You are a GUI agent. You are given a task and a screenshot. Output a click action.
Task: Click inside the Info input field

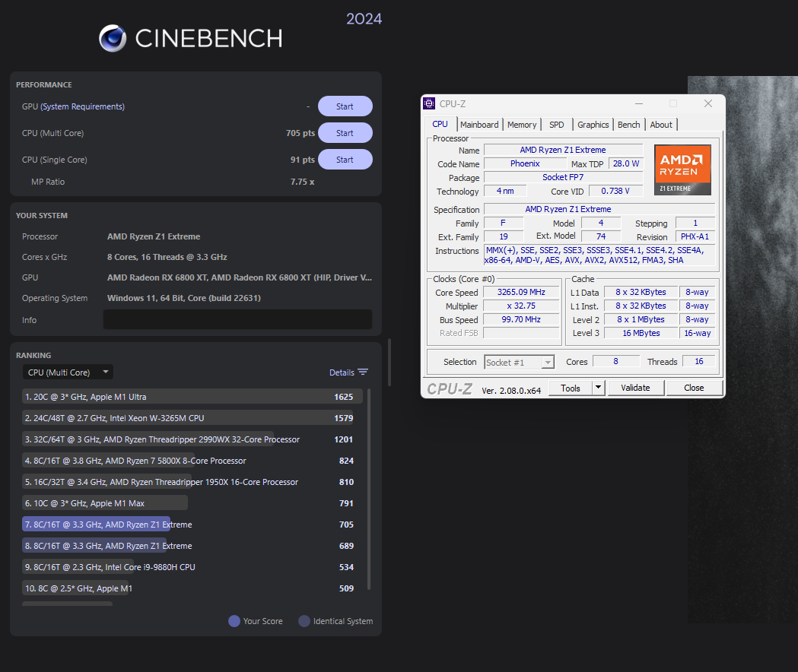click(237, 319)
